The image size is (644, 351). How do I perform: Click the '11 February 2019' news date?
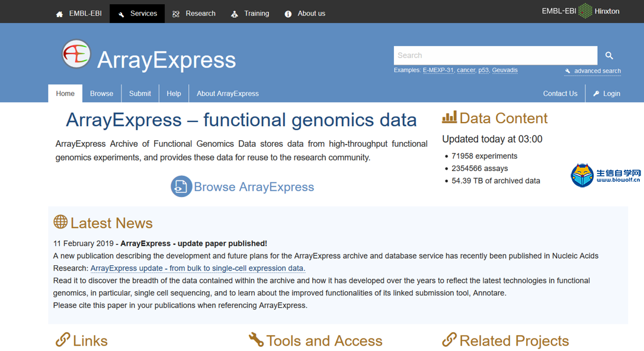coord(84,243)
